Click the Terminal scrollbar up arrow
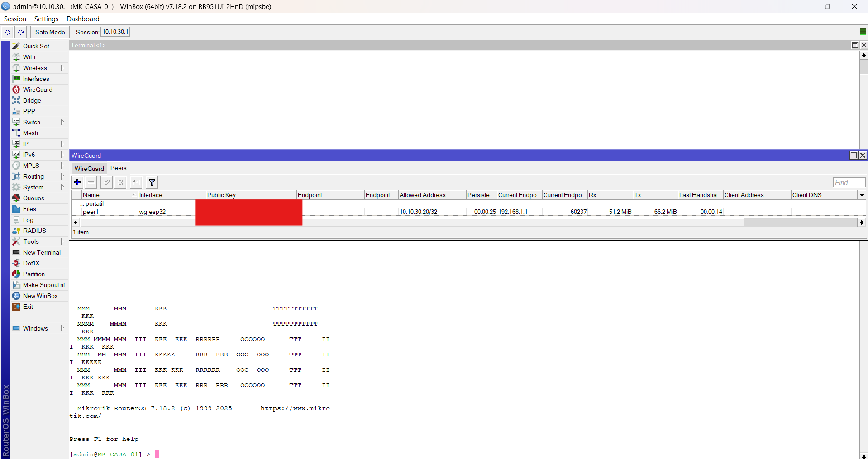The image size is (868, 459). point(863,55)
